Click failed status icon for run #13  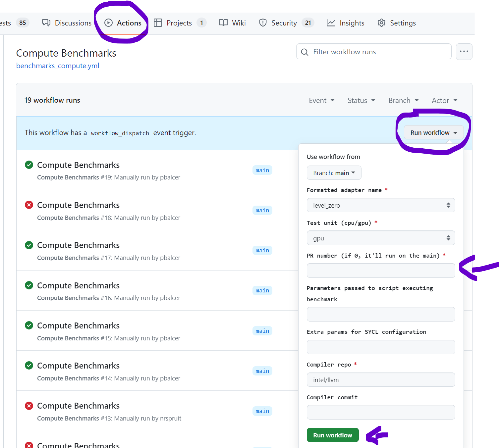click(x=29, y=406)
